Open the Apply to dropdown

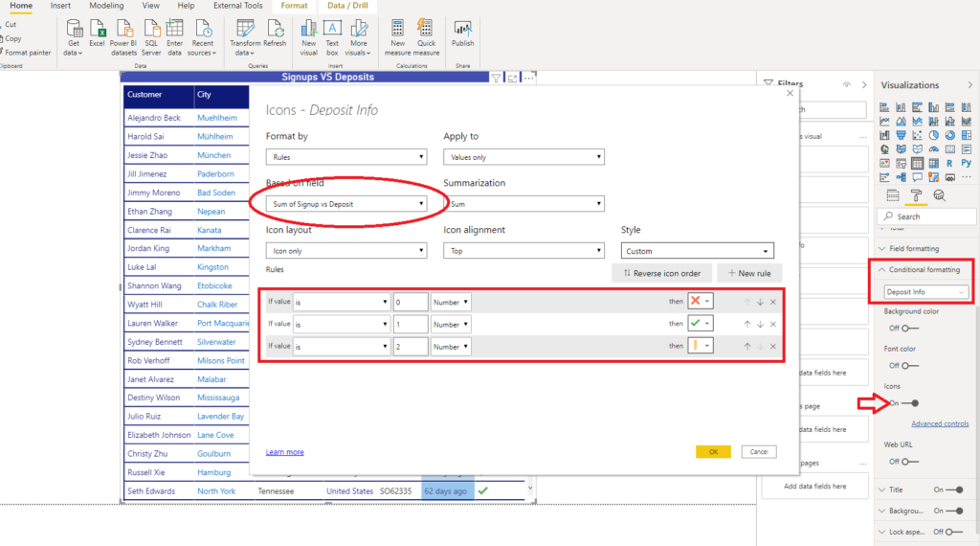tap(523, 157)
